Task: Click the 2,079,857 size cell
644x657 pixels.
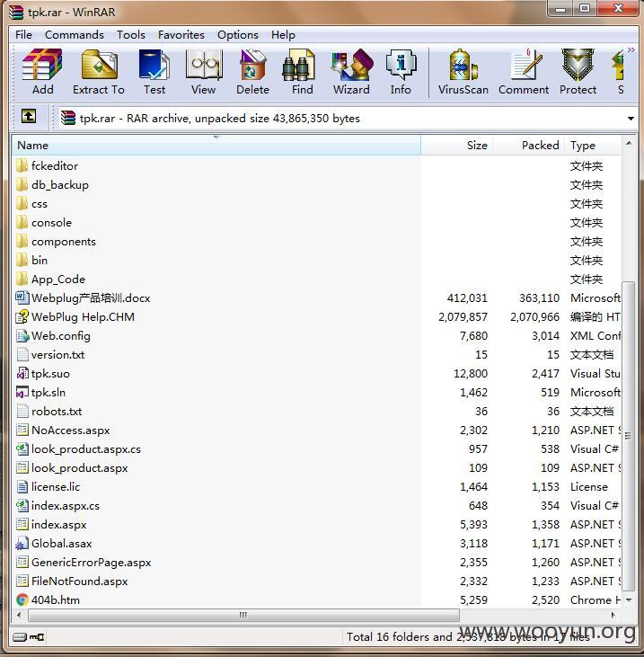Action: click(463, 316)
